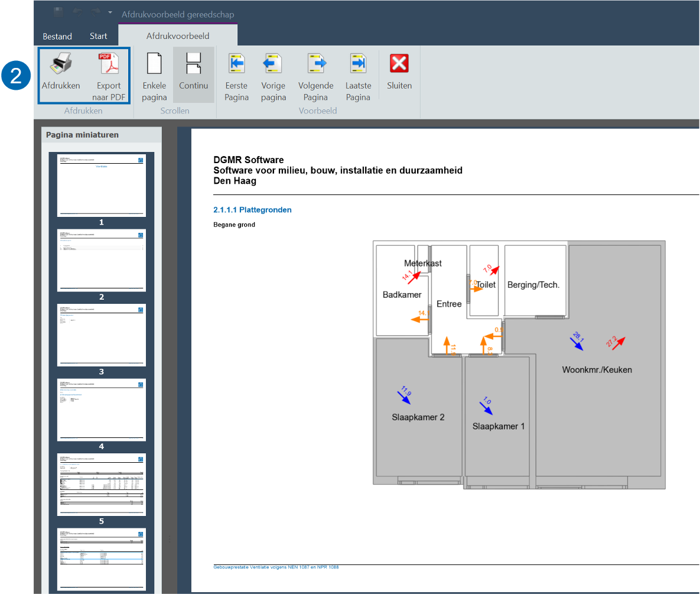Select page 1 thumbnail

102,186
